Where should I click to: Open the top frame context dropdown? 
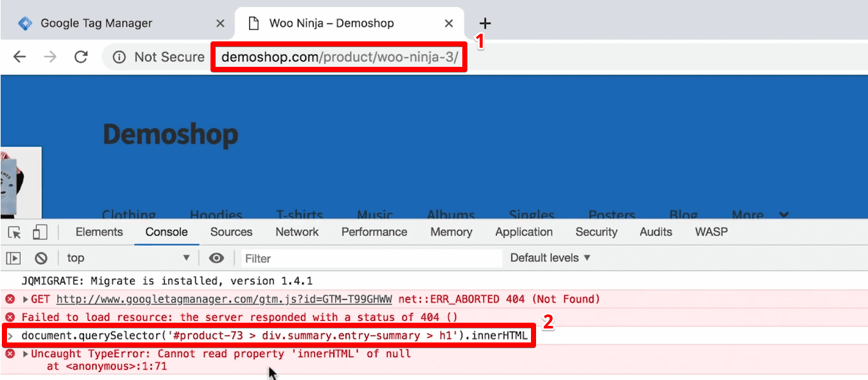(126, 258)
